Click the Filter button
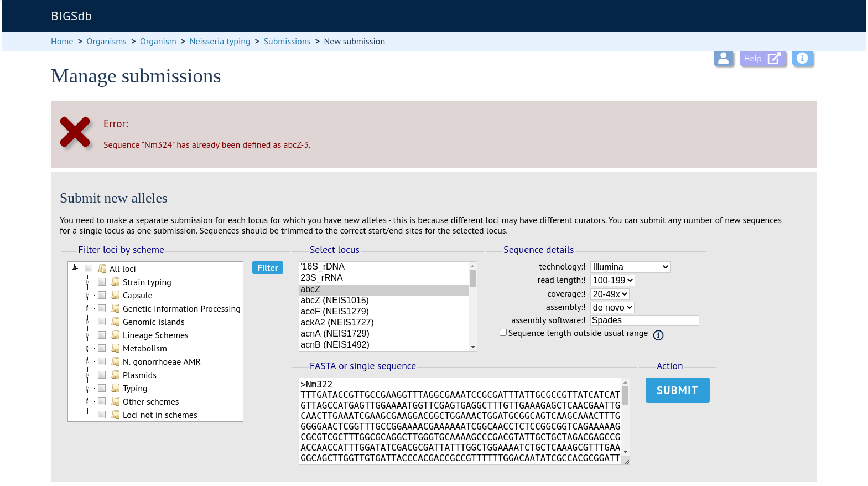868x486 pixels. (268, 268)
